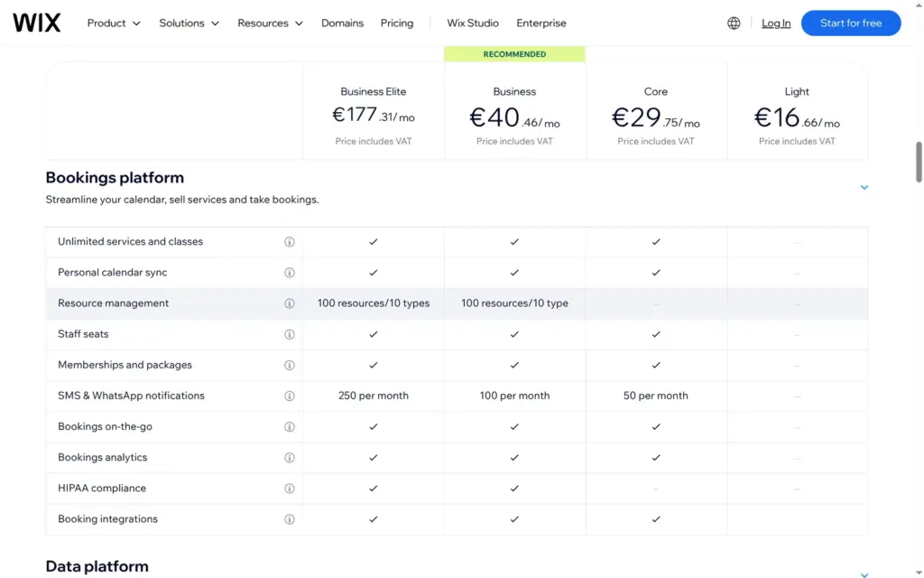The width and height of the screenshot is (924, 578).
Task: Go to Domains page
Action: tap(342, 23)
